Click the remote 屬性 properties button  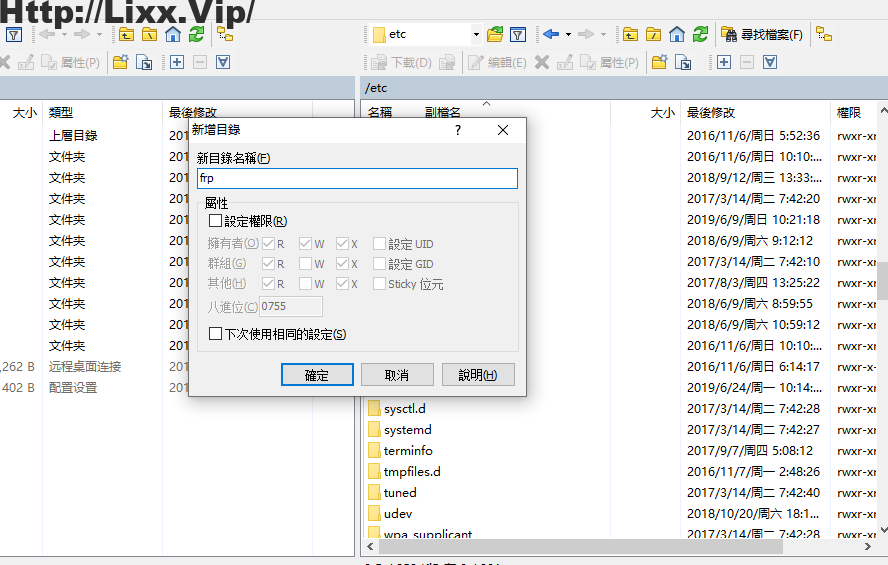(x=609, y=62)
